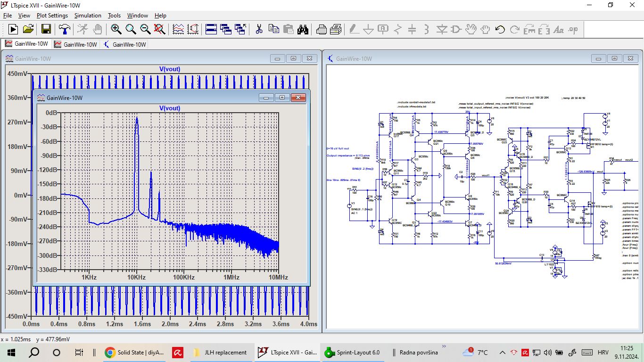Image resolution: width=644 pixels, height=362 pixels.
Task: Maximize the FFT GainWire-10W plot window
Action: [282, 98]
